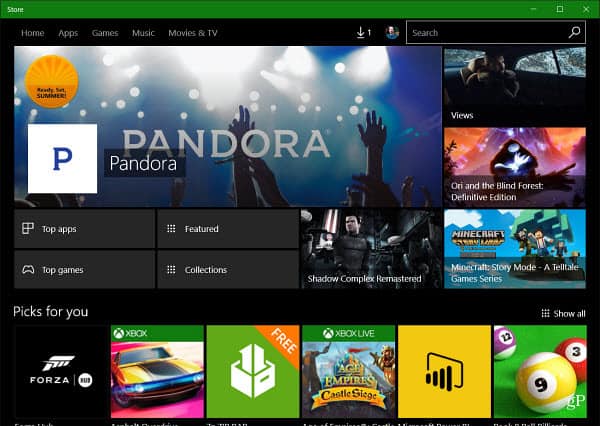Switch to the Apps tab
600x426 pixels.
click(68, 33)
